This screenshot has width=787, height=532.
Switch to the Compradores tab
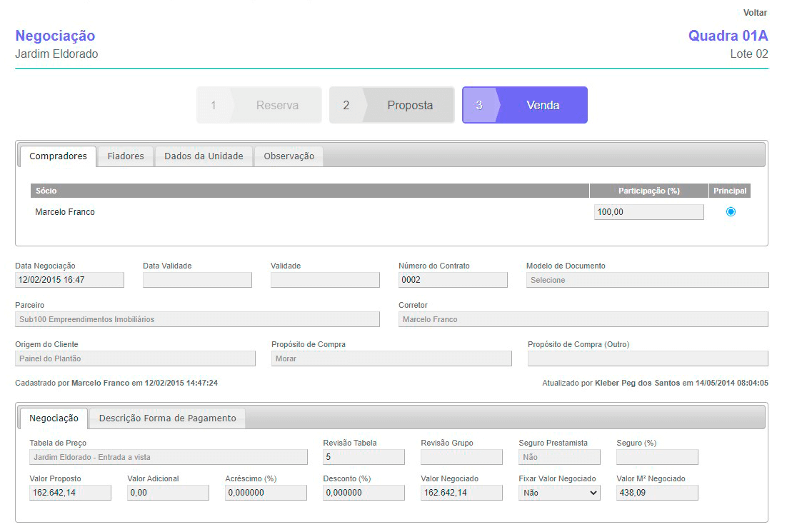coord(58,156)
